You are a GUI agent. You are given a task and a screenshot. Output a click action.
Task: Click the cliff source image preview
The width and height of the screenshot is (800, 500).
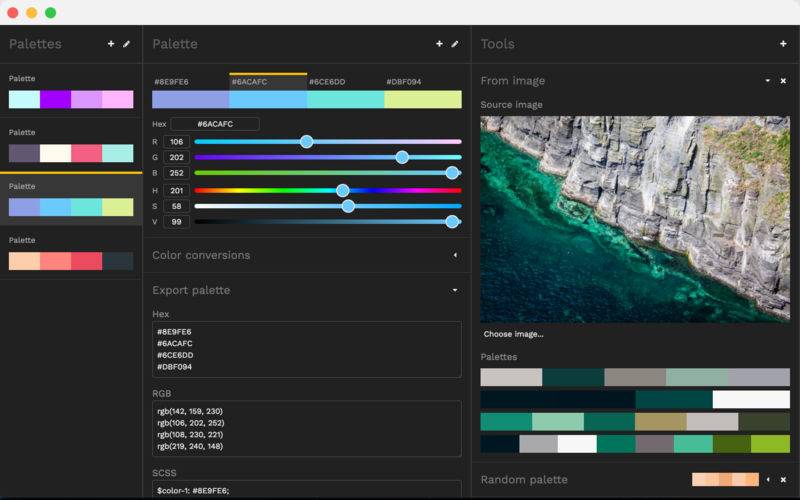(x=634, y=219)
